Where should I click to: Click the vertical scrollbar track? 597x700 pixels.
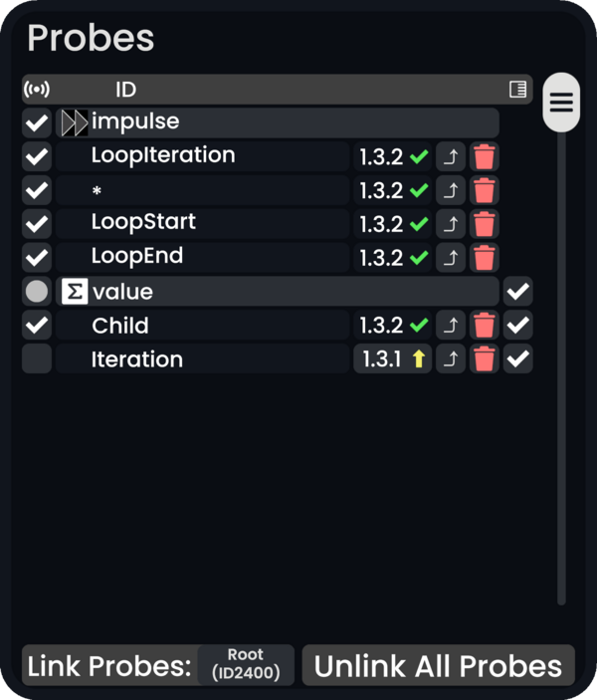pos(561,398)
